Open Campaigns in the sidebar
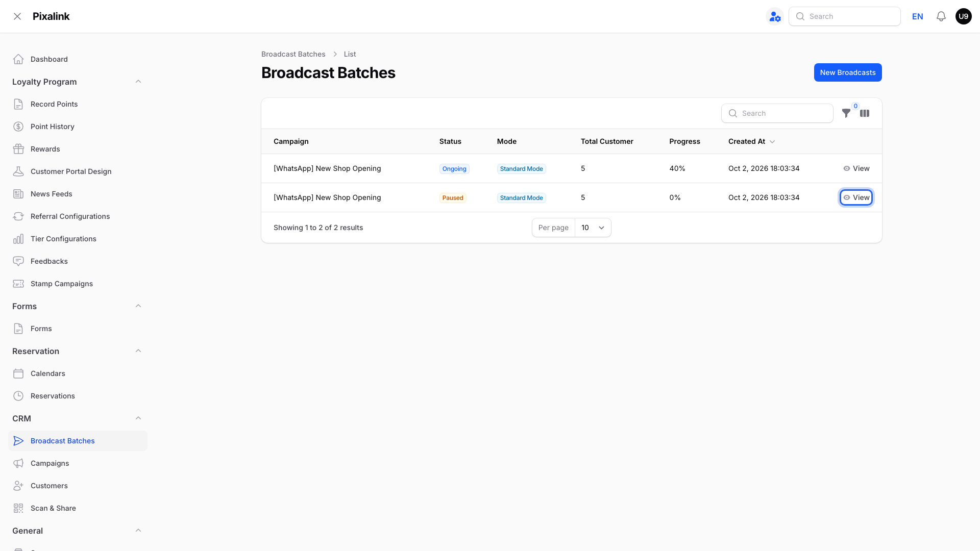The width and height of the screenshot is (980, 551). click(x=78, y=463)
